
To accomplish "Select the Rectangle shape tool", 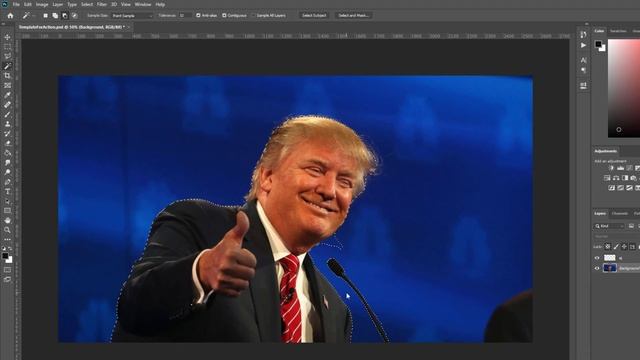I will (7, 211).
